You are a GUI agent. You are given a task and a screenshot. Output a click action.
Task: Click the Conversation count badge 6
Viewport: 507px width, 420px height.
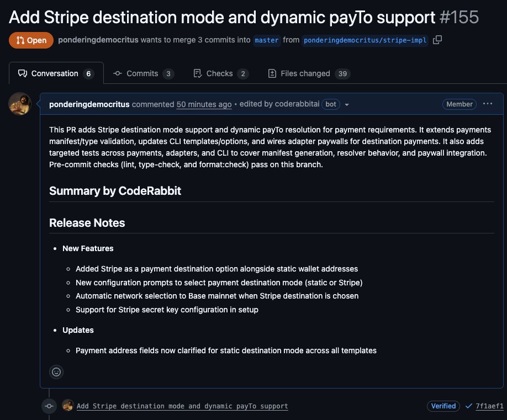click(x=88, y=73)
